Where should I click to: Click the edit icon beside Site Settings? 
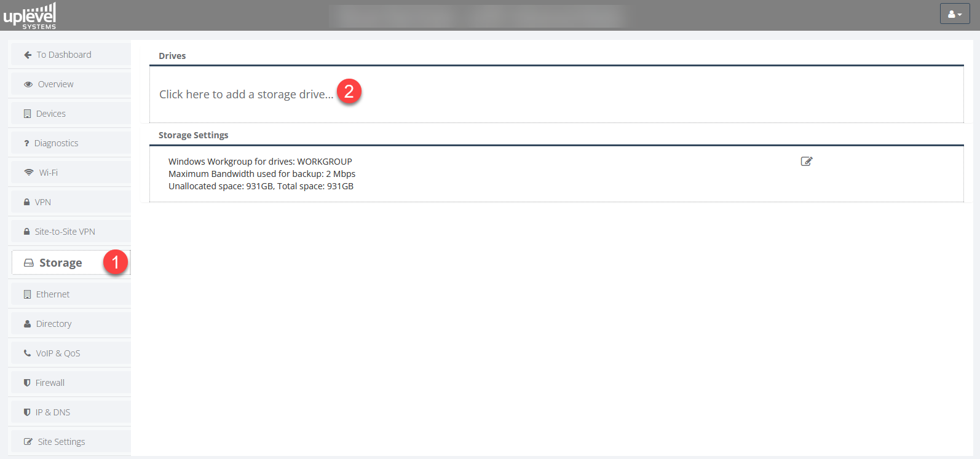pyautogui.click(x=28, y=442)
